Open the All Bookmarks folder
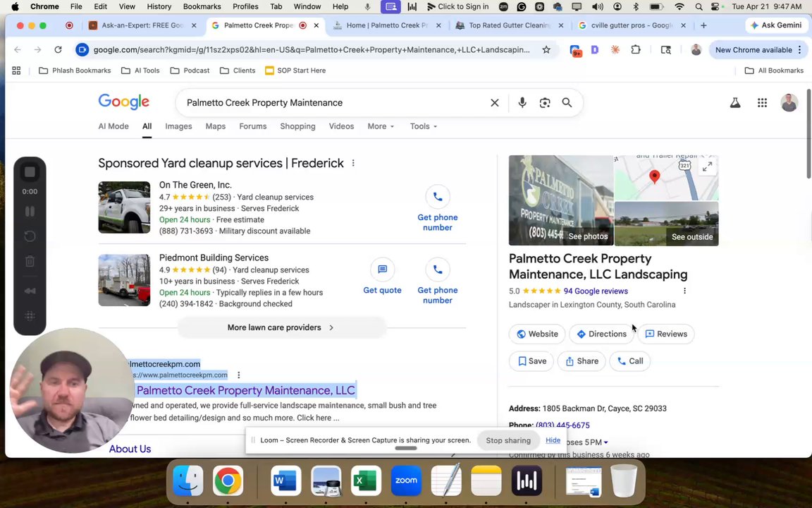 tap(774, 71)
